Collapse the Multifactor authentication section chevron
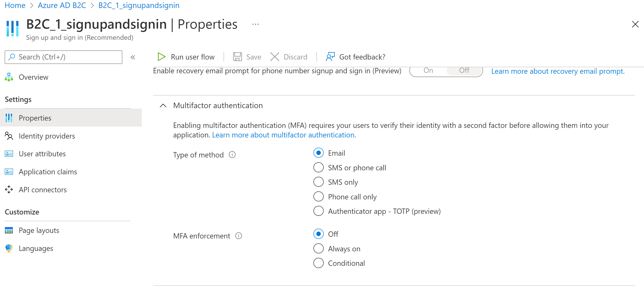The image size is (644, 288). (163, 105)
